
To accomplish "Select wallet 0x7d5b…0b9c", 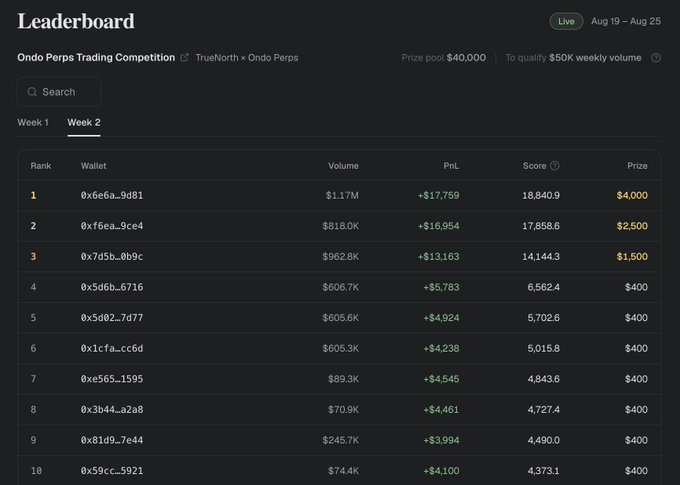I will click(112, 256).
